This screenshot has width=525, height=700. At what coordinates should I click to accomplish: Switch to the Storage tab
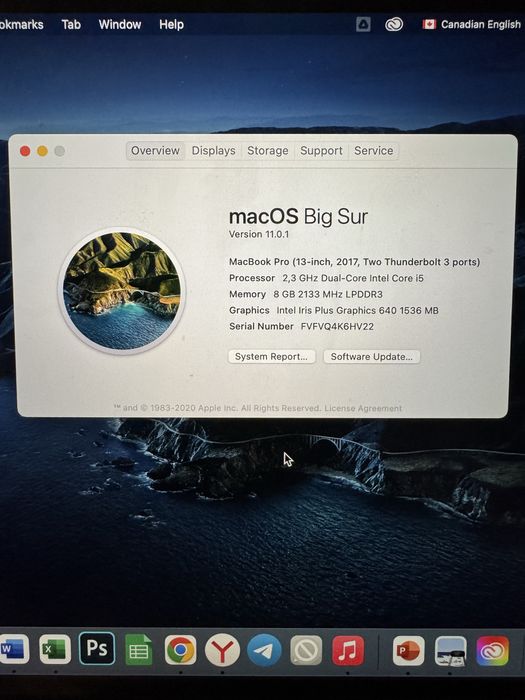tap(268, 151)
